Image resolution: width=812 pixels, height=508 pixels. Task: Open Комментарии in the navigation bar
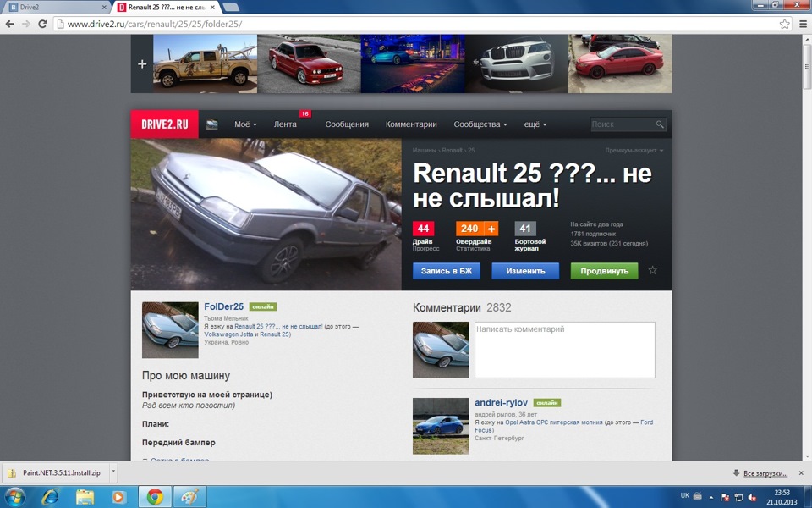point(411,124)
